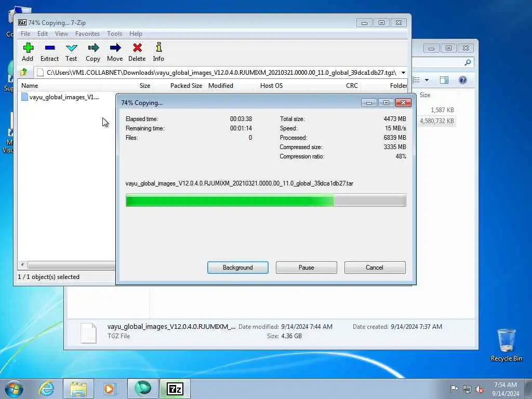The image size is (532, 399).
Task: Open the Help menu
Action: point(136,34)
